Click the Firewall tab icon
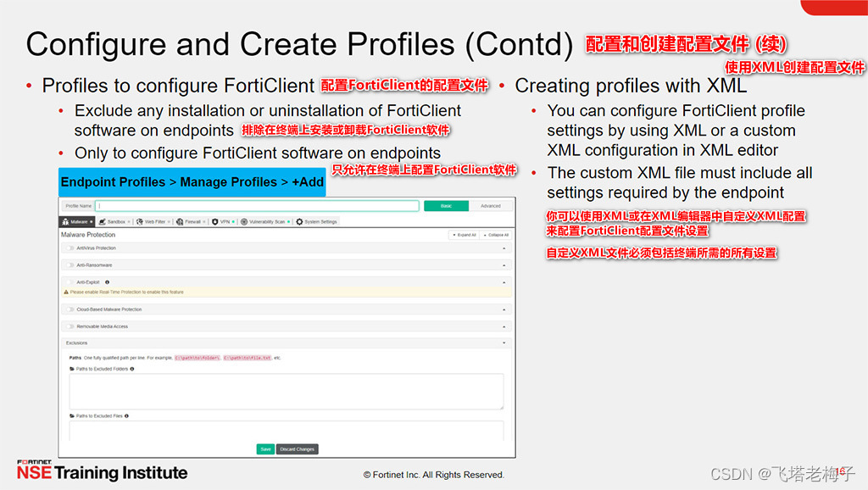Viewport: 868px width, 490px height. pyautogui.click(x=180, y=221)
